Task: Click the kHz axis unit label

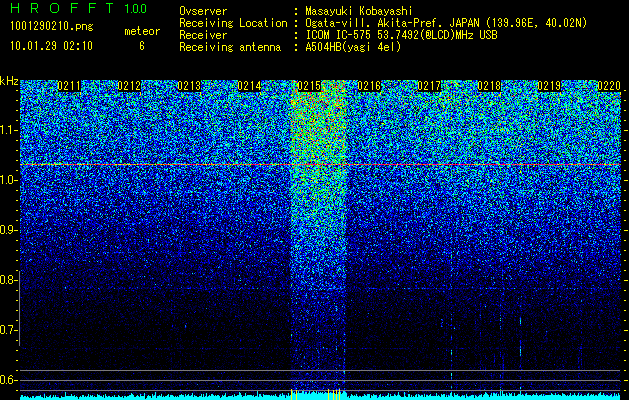Action: tap(9, 81)
